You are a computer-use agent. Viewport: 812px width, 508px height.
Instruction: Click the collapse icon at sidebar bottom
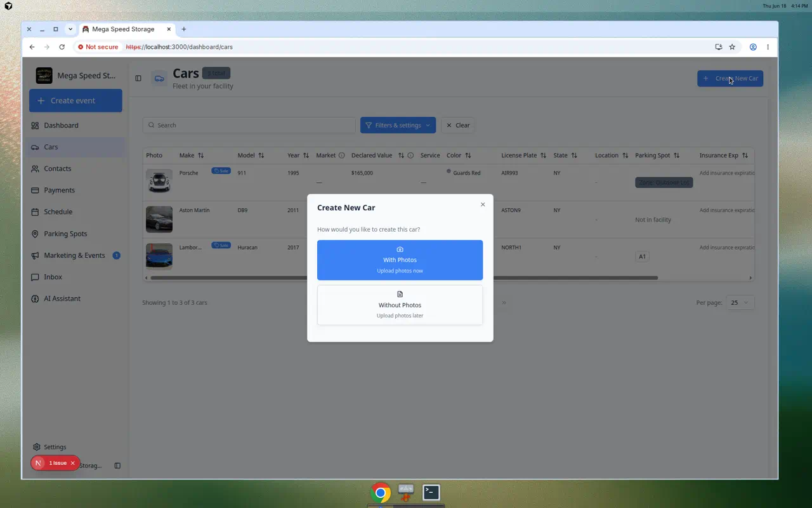[x=117, y=465]
